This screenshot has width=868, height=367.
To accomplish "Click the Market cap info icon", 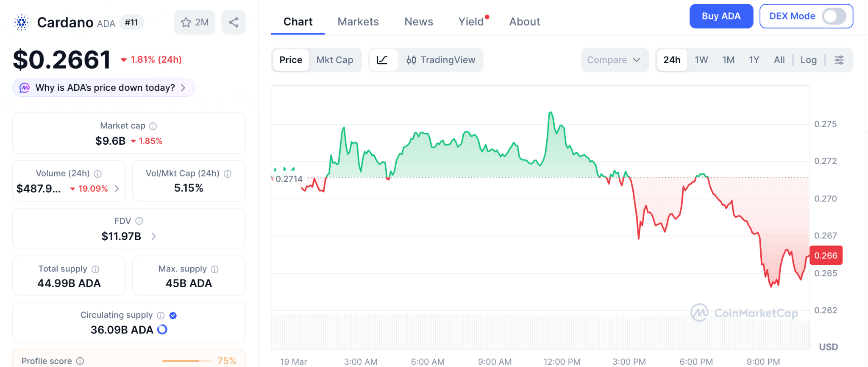I will (153, 126).
